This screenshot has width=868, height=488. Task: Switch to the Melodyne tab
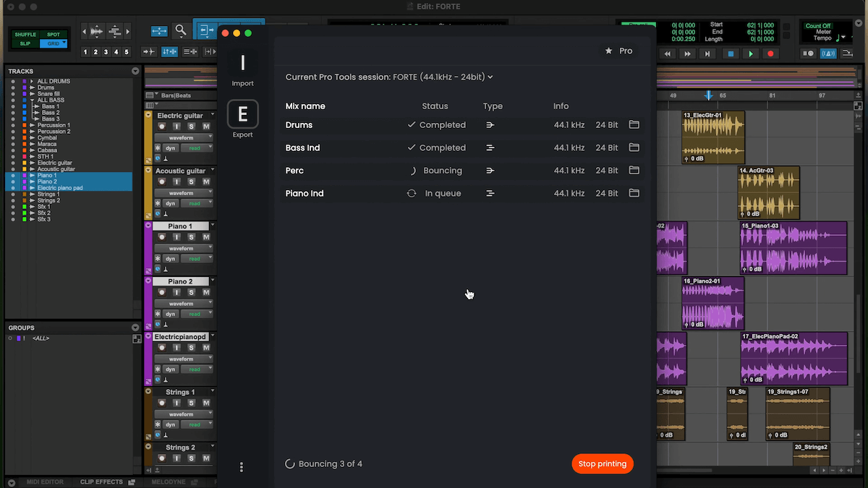(x=169, y=482)
